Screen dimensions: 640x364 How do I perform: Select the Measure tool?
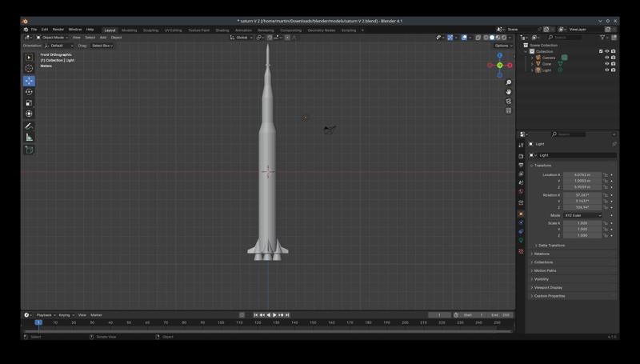tap(29, 137)
